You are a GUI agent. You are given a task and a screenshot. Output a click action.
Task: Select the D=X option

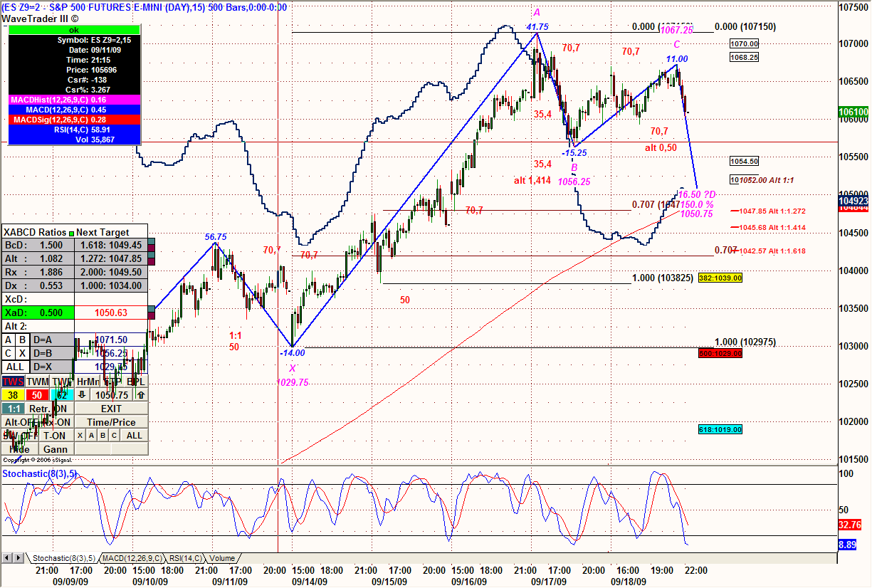point(52,367)
